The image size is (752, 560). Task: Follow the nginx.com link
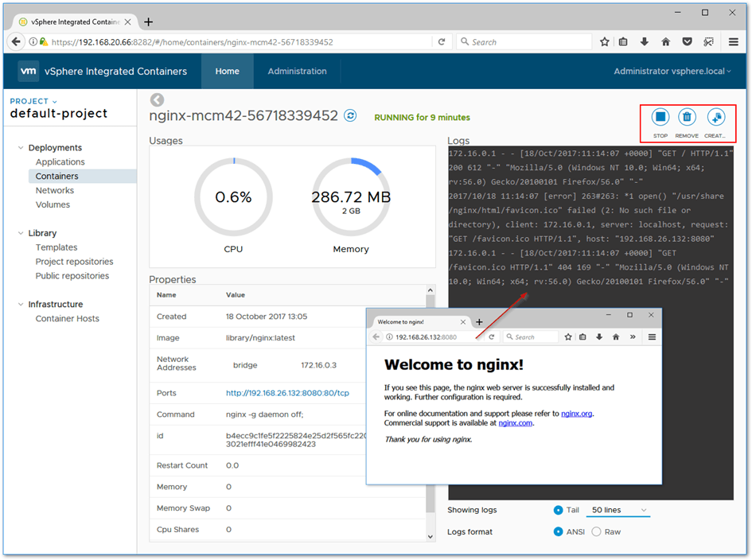pos(515,423)
